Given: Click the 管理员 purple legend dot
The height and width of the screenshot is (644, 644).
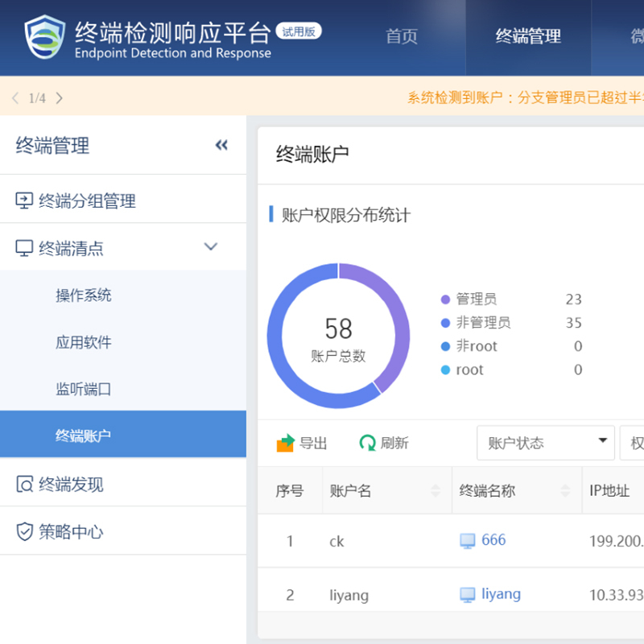Looking at the screenshot, I should coord(445,299).
